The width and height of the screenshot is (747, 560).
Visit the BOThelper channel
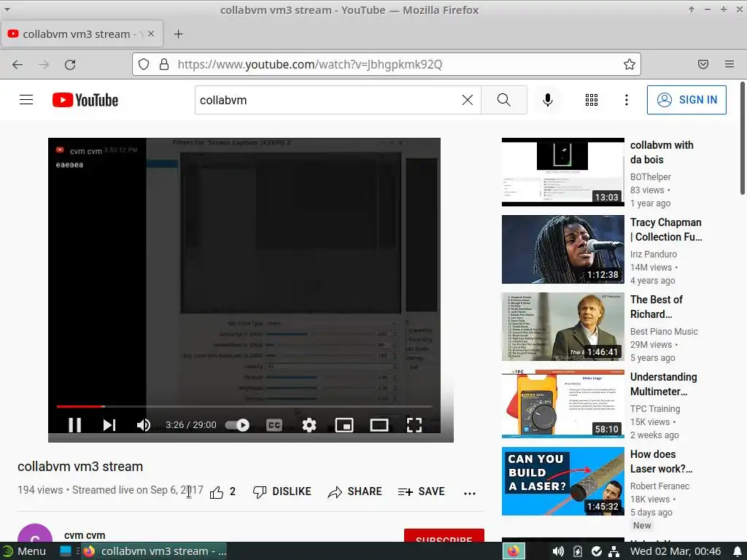pyautogui.click(x=650, y=176)
